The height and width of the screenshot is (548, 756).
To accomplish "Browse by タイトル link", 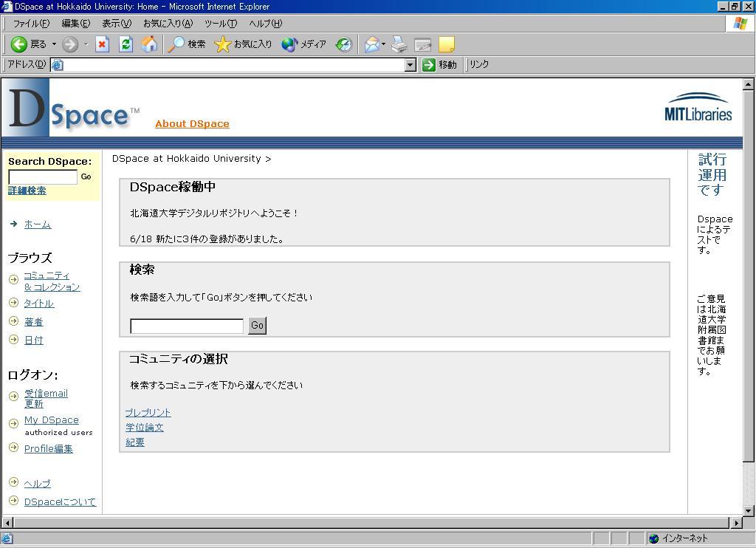I will (x=39, y=304).
